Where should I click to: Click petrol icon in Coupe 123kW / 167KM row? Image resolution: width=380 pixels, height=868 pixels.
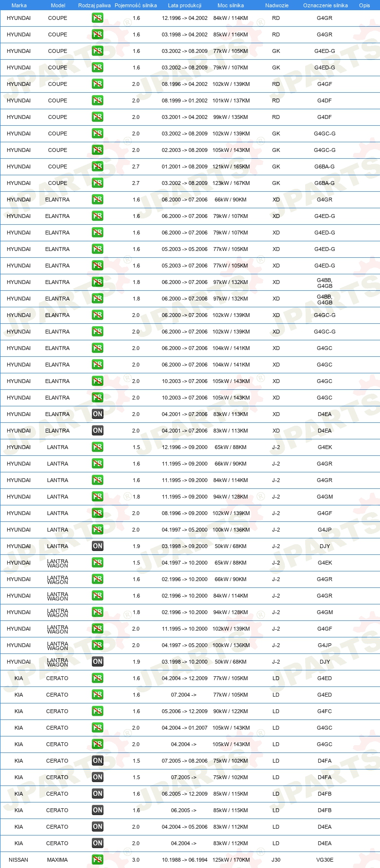[x=98, y=183]
